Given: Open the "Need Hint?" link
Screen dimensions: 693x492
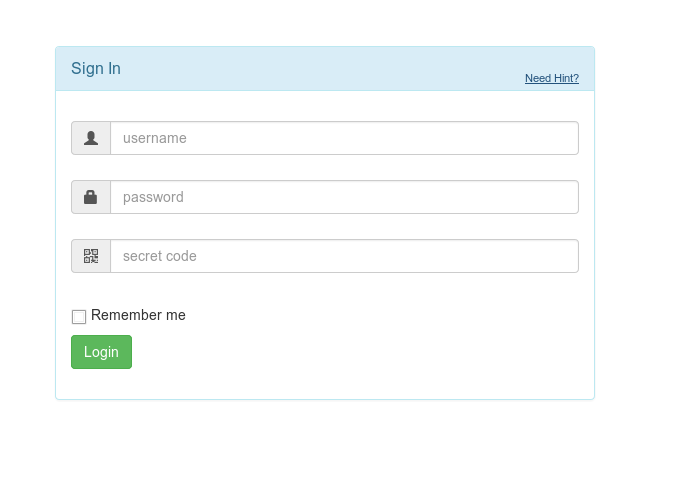Looking at the screenshot, I should [x=551, y=78].
